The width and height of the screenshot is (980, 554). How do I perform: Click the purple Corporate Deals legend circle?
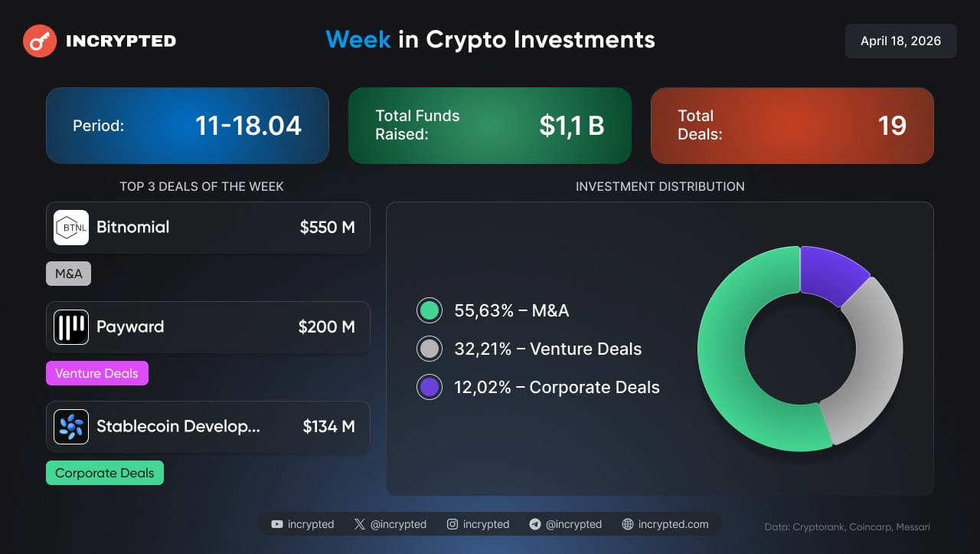[430, 387]
